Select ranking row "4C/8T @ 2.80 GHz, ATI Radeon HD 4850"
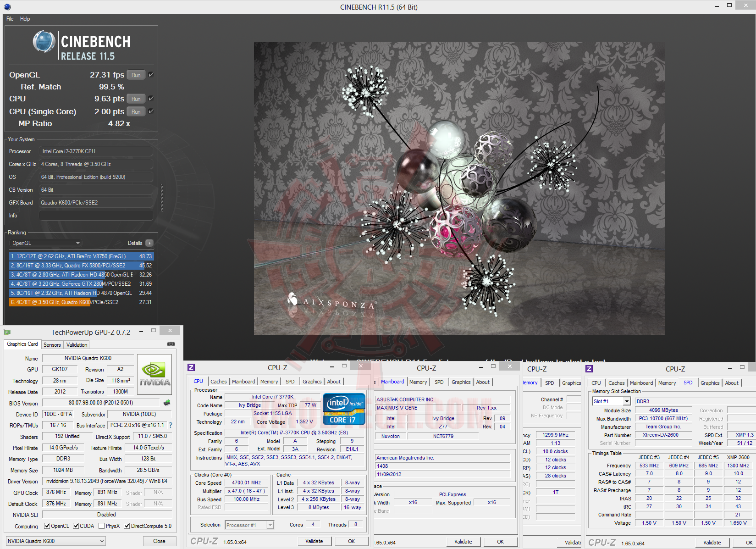This screenshot has width=756, height=549. click(x=82, y=275)
